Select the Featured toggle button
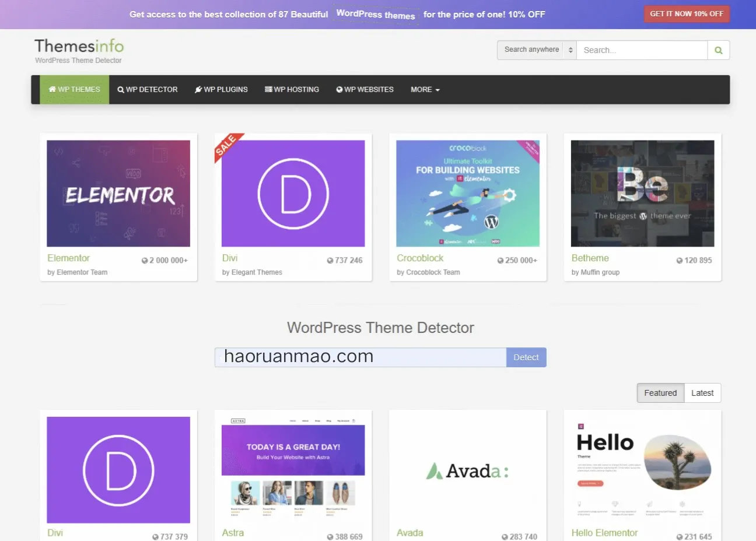The image size is (756, 541). coord(660,393)
